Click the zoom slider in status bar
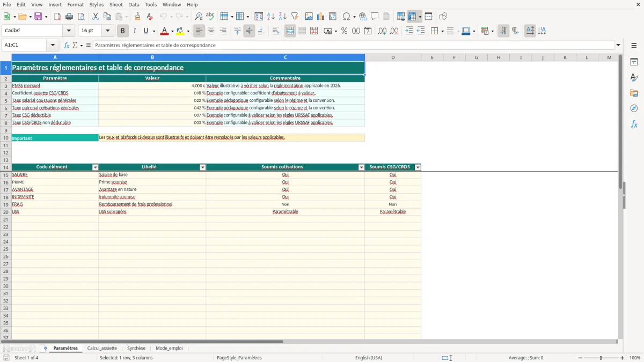This screenshot has height=362, width=644. coord(601,358)
